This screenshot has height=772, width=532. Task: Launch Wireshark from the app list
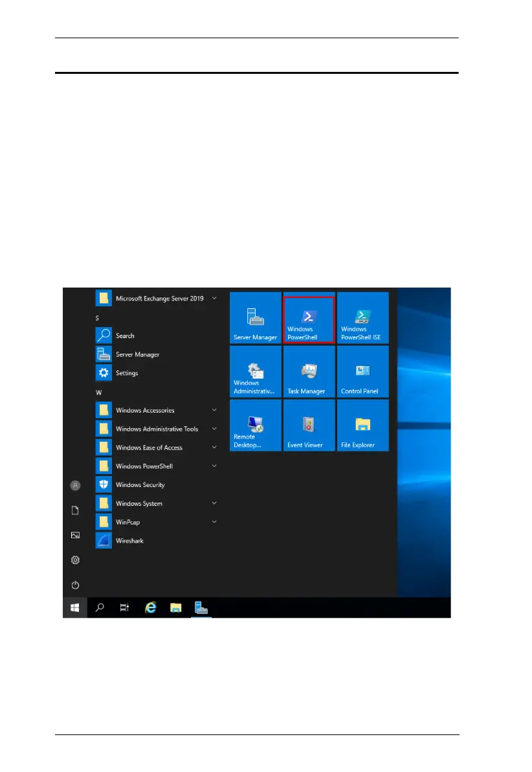pos(157,541)
